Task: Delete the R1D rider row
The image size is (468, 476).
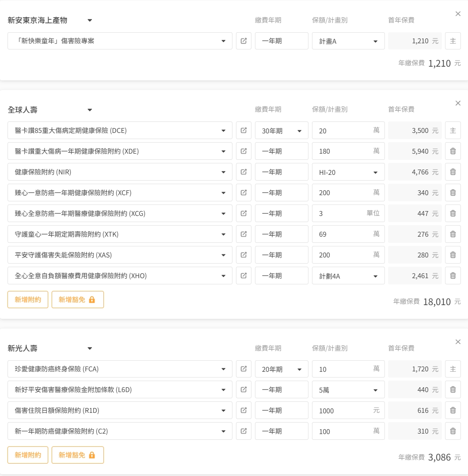Action: [453, 411]
